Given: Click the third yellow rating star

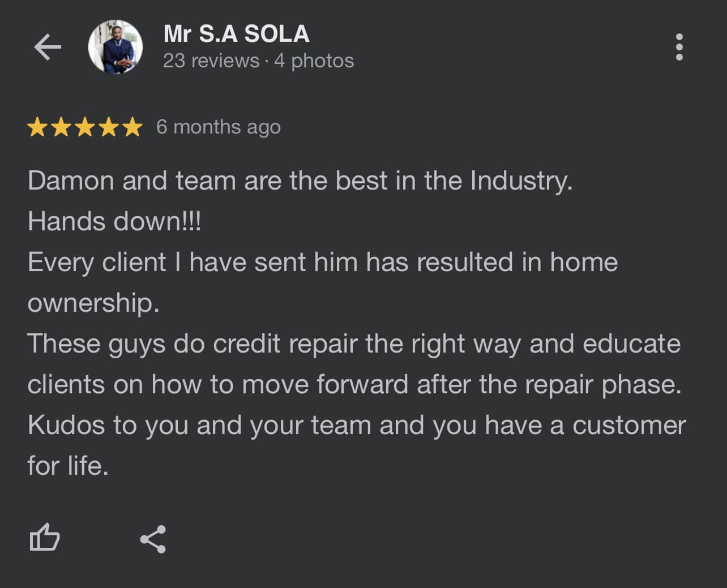Looking at the screenshot, I should [85, 127].
